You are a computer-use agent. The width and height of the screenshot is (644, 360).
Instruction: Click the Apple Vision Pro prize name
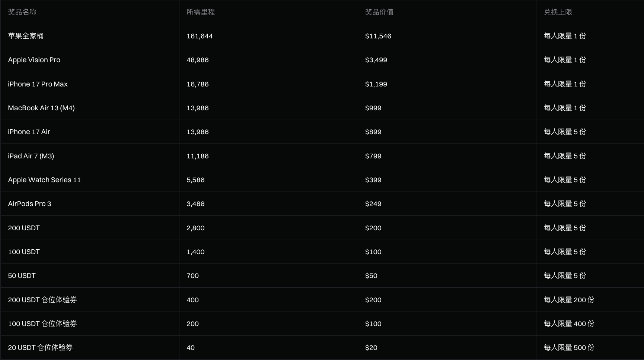pos(34,60)
